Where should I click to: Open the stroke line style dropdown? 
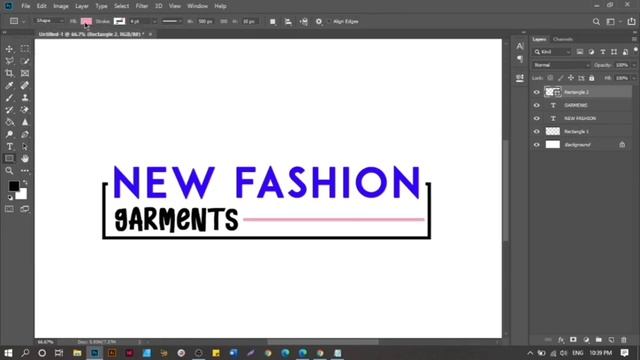click(171, 21)
